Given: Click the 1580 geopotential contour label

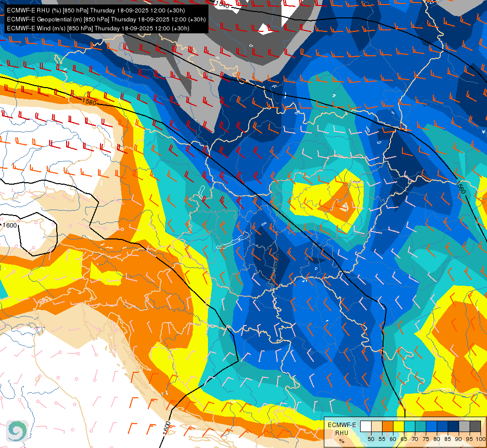Looking at the screenshot, I should (89, 102).
